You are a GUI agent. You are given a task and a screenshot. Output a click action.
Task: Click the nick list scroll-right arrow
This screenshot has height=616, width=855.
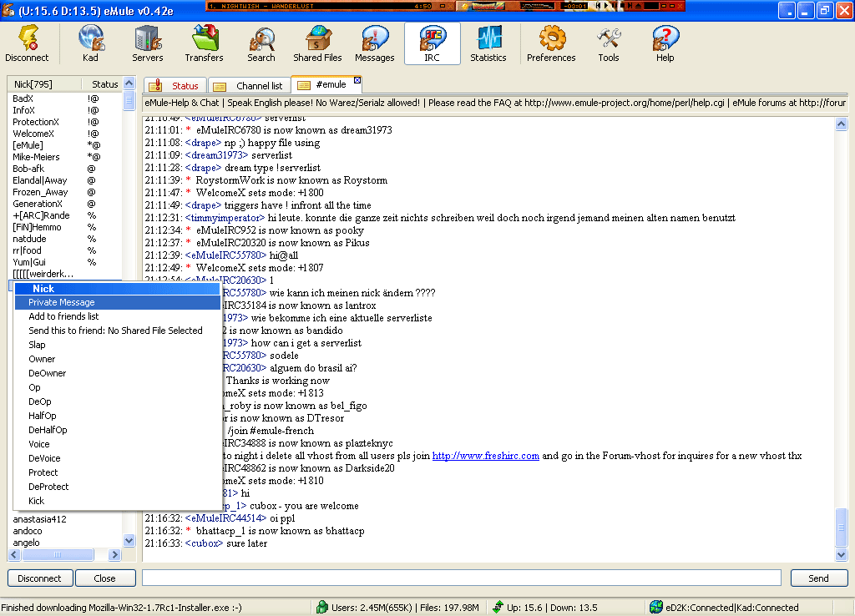[114, 555]
